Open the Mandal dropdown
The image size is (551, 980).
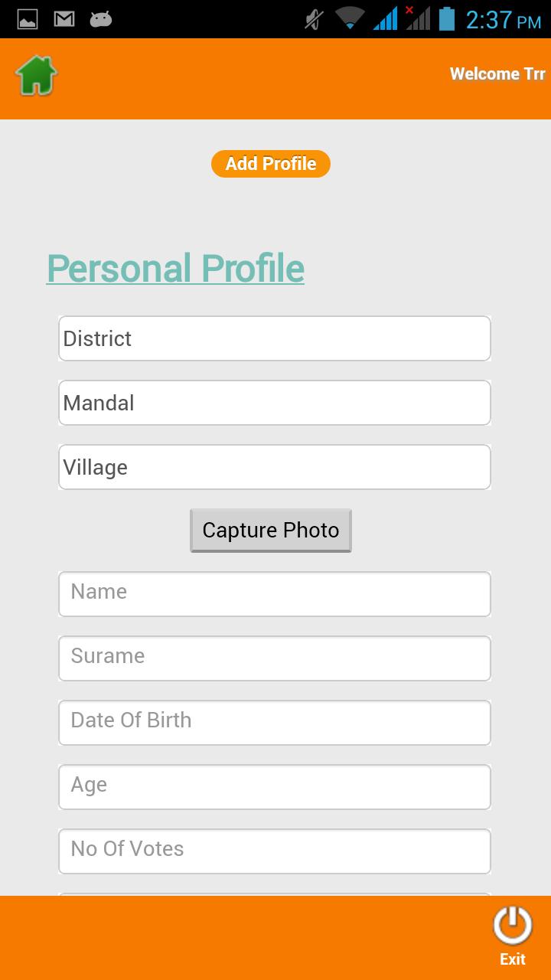tap(275, 403)
